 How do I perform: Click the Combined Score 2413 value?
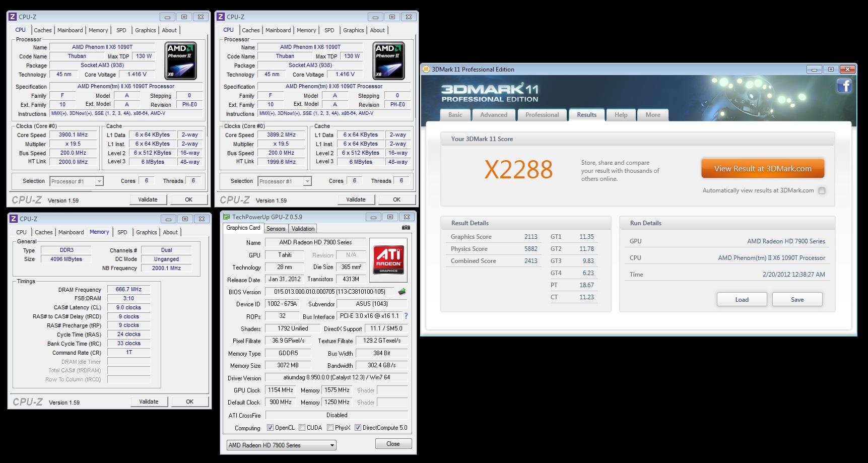point(530,261)
